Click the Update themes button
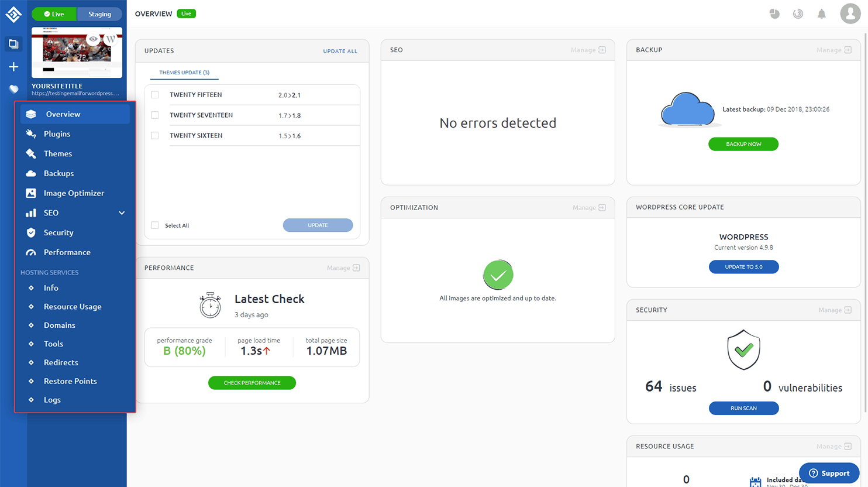The width and height of the screenshot is (868, 487). pos(318,225)
